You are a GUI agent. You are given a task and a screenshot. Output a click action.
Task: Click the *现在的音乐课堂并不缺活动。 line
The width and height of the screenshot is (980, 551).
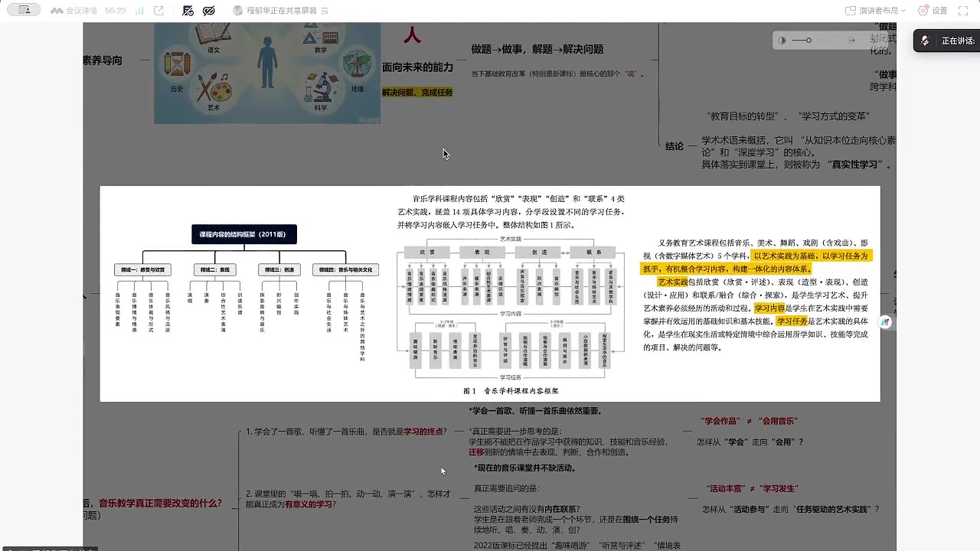[x=524, y=468]
